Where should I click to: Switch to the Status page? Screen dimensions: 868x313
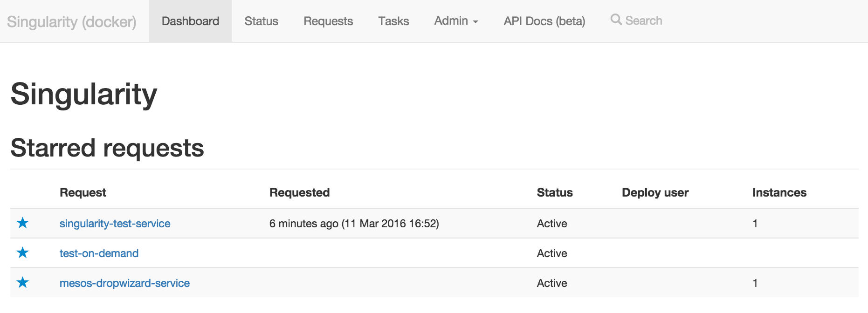pos(261,21)
